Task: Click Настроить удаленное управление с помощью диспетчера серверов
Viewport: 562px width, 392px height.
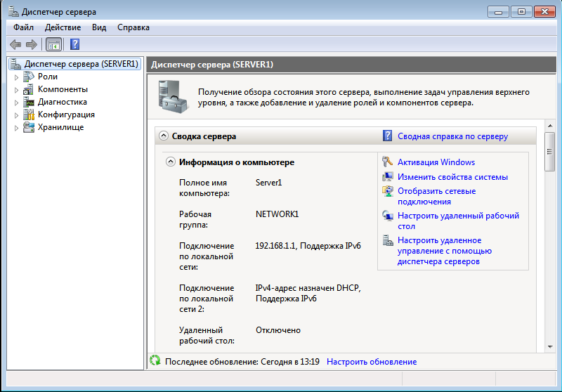Action: pos(445,251)
